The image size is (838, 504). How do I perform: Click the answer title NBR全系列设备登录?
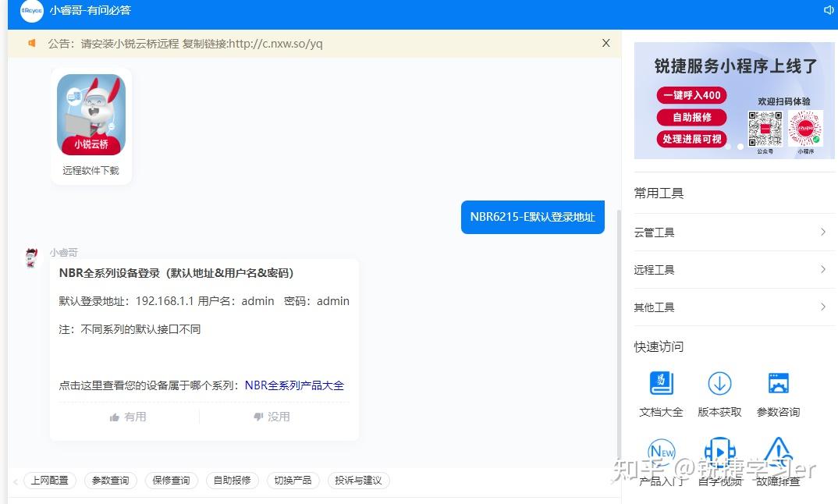(177, 273)
